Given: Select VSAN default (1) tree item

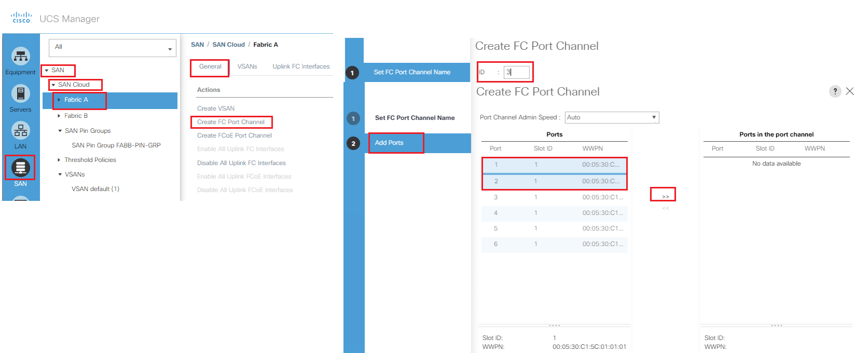Looking at the screenshot, I should pos(96,189).
